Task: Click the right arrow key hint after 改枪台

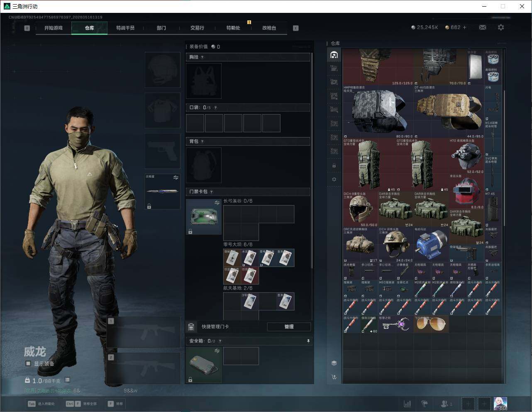Action: pyautogui.click(x=295, y=28)
